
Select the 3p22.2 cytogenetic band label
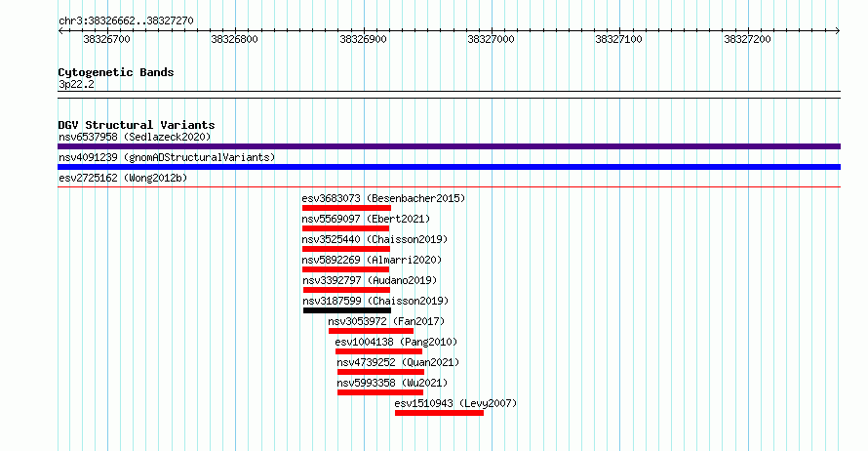(76, 85)
